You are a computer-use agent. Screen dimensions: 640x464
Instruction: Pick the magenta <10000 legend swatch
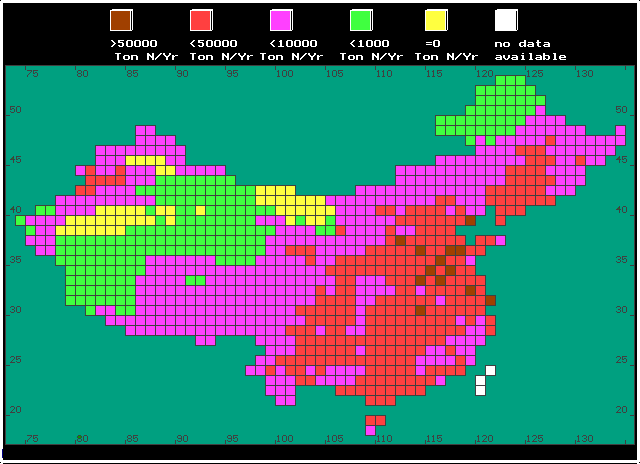pos(282,20)
